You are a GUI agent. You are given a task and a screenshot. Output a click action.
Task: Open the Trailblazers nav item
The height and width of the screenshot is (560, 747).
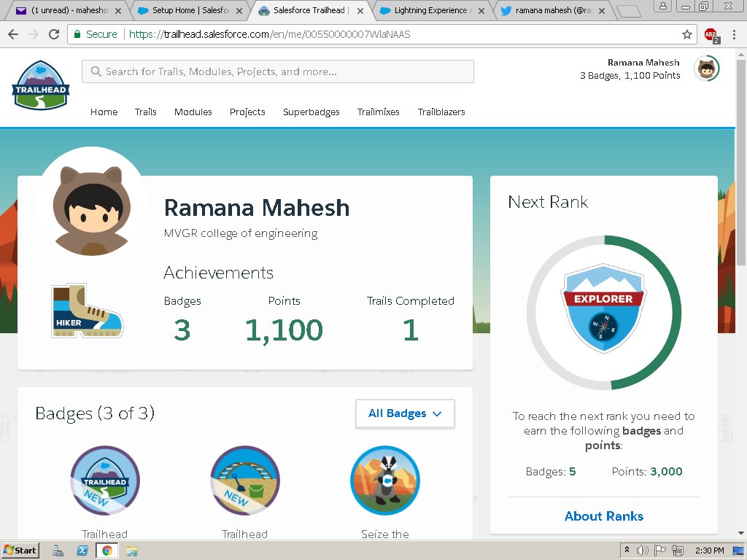441,112
